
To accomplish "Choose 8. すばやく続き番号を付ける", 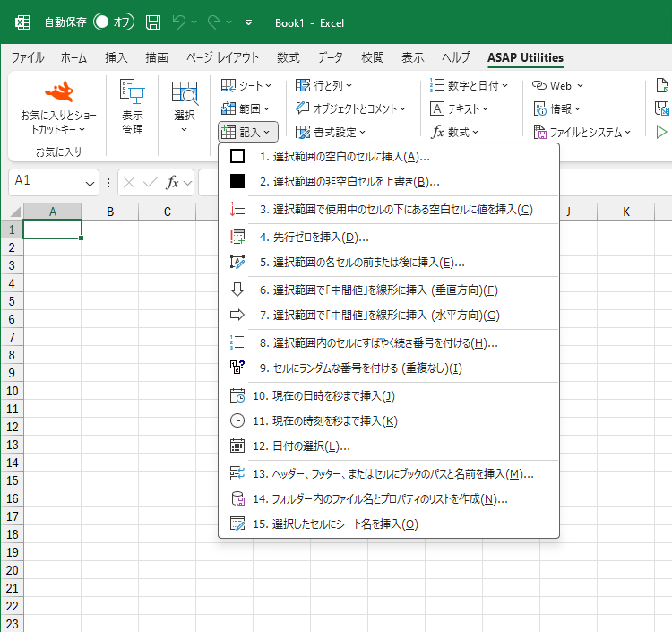I will [389, 343].
